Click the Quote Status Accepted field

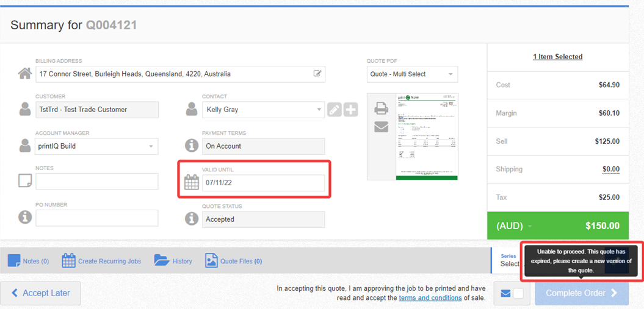pyautogui.click(x=263, y=219)
